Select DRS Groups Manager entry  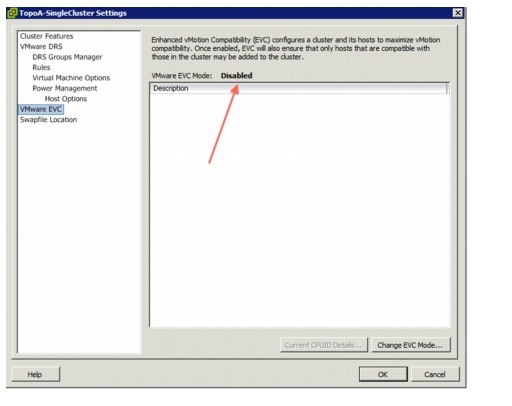[67, 57]
